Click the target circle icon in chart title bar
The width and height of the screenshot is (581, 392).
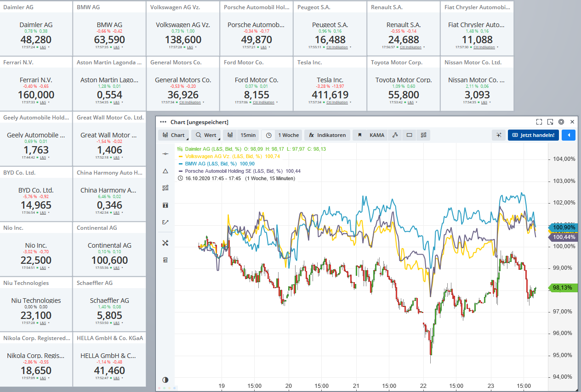(561, 122)
